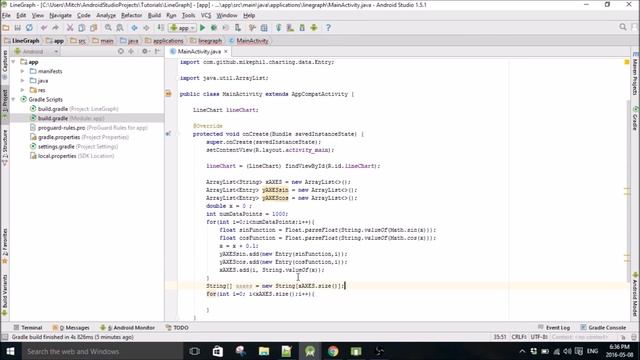The image size is (640, 360).
Task: Click the Help question mark icon
Action: [328, 28]
